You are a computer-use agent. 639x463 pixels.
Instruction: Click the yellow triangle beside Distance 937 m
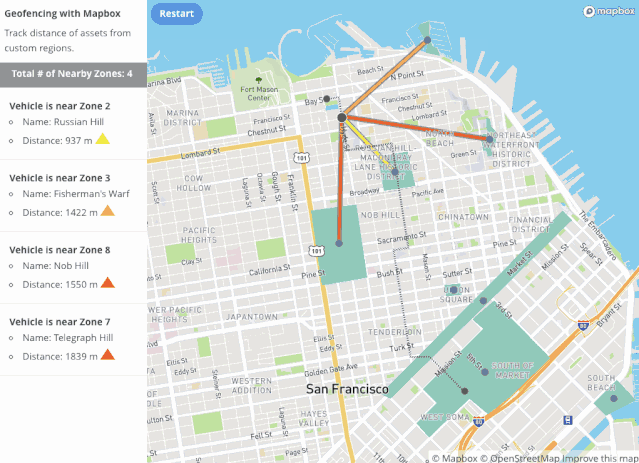(x=103, y=139)
